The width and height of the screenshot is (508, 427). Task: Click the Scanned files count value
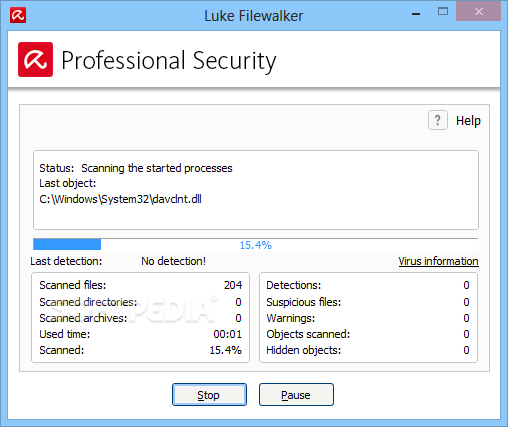point(233,285)
